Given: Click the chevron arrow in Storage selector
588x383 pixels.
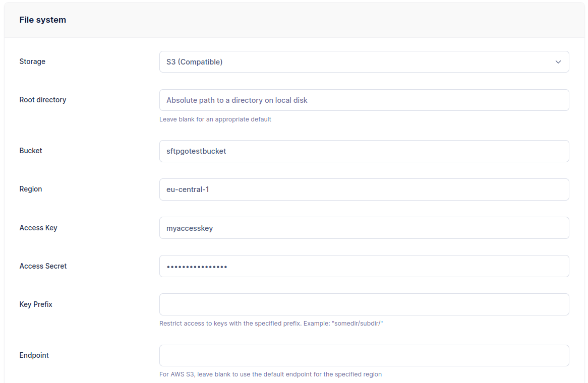Looking at the screenshot, I should (558, 62).
